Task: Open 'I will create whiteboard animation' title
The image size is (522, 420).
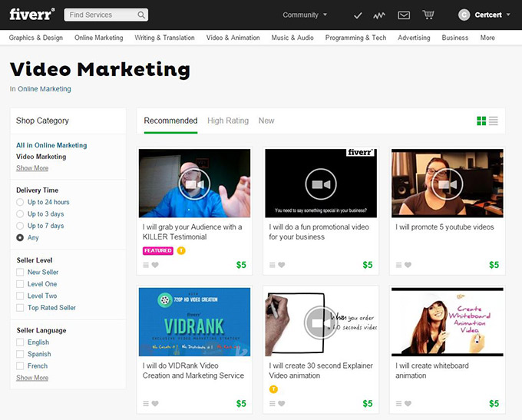Action: pyautogui.click(x=432, y=371)
